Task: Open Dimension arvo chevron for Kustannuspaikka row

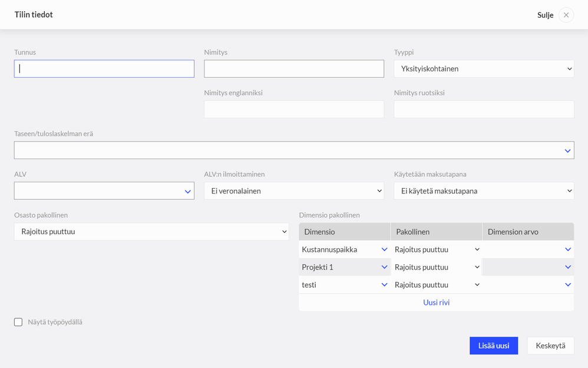Action: 567,249
